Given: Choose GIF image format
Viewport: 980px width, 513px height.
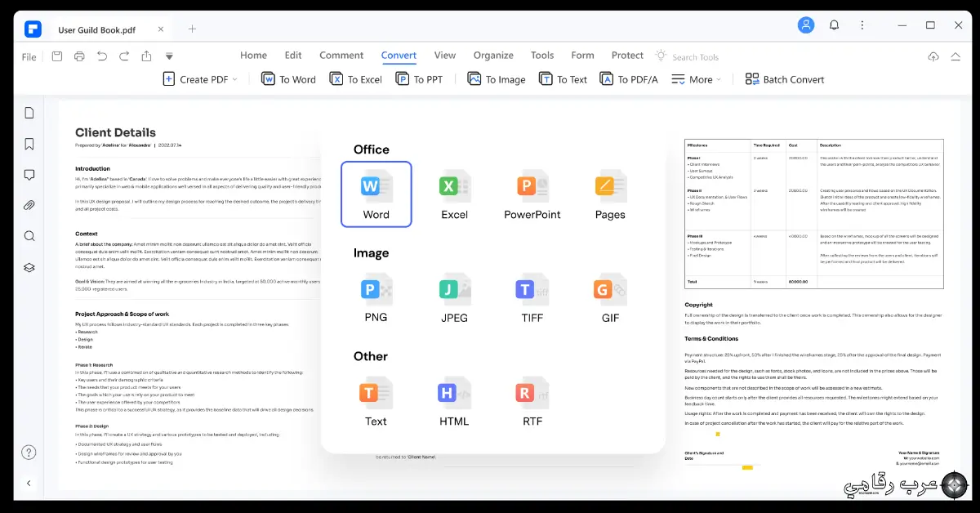Looking at the screenshot, I should click(x=610, y=298).
